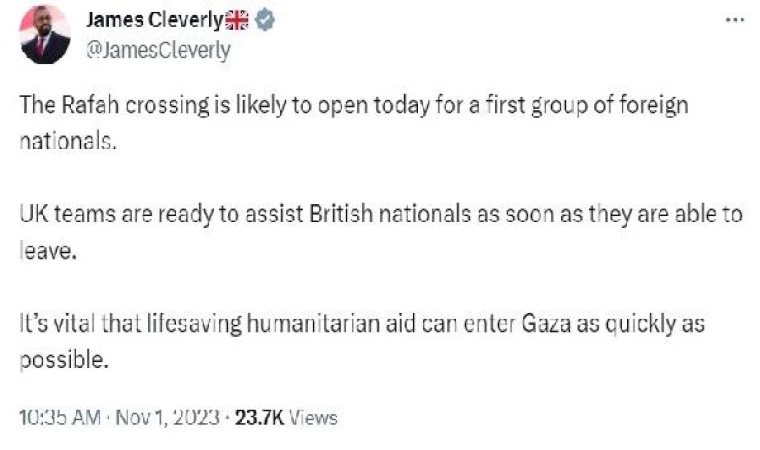Open the three-dot more options menu
The height and width of the screenshot is (450, 760).
[x=734, y=19]
